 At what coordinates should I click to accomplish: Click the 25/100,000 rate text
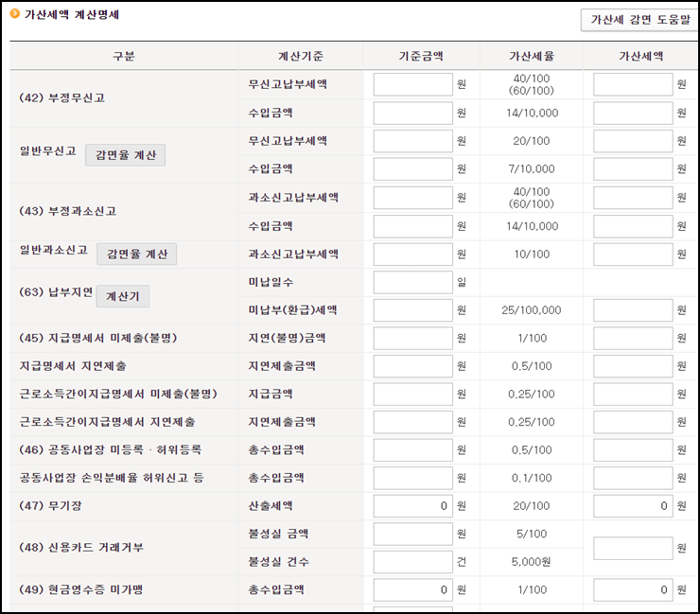coord(532,310)
